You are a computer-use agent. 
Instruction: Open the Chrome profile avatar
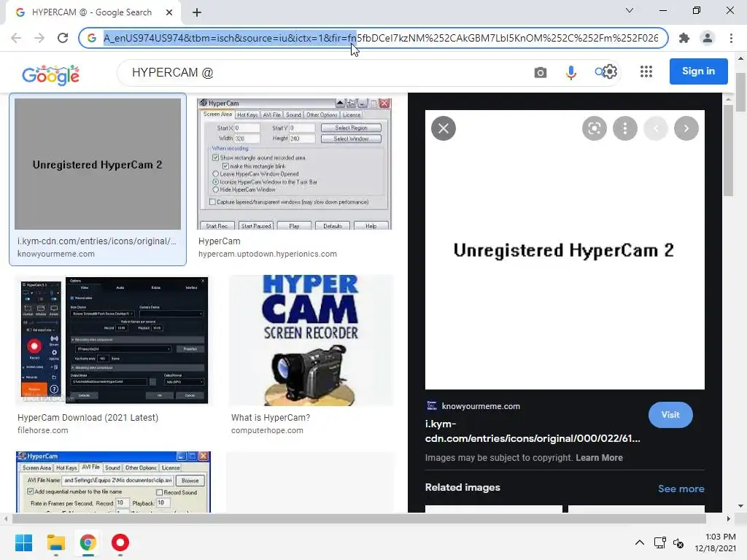tap(708, 38)
